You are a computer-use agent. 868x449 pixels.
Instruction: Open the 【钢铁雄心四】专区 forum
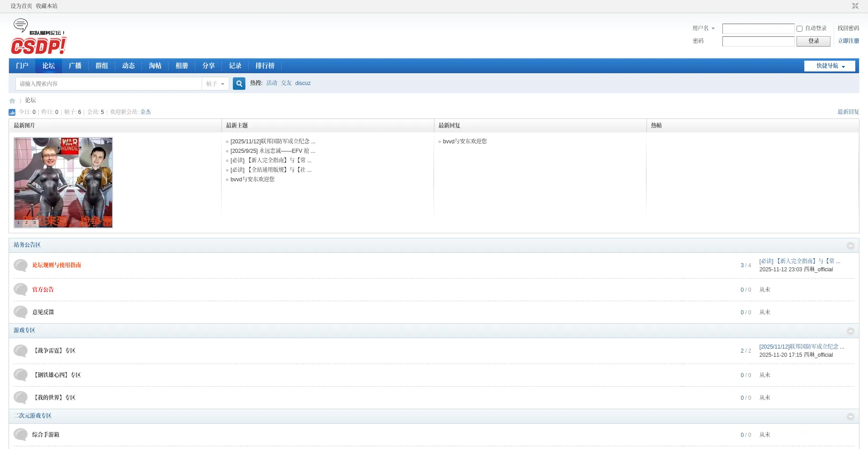57,375
